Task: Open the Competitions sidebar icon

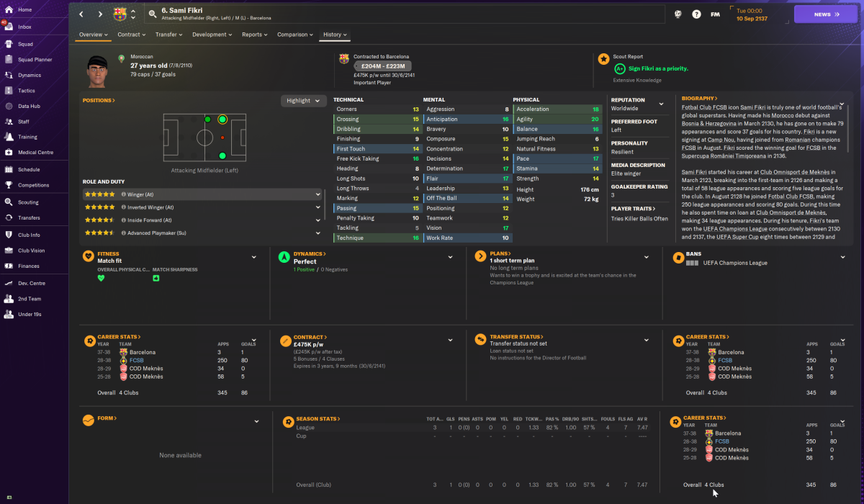Action: pyautogui.click(x=8, y=185)
